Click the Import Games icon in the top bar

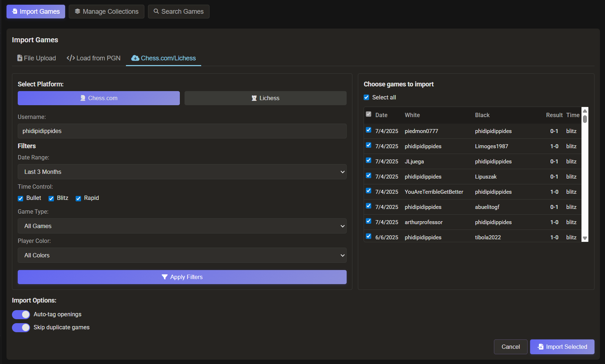14,12
